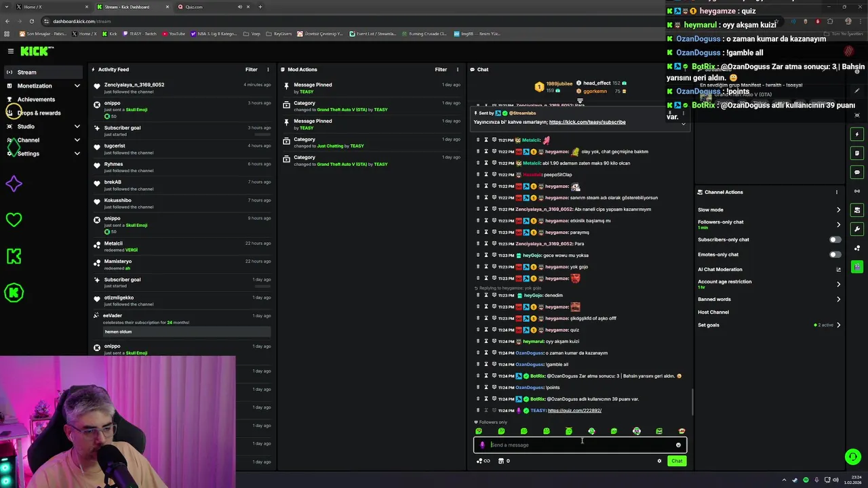This screenshot has height=488, width=868.
Task: Open the Mod Actions options kebab menu
Action: click(457, 69)
